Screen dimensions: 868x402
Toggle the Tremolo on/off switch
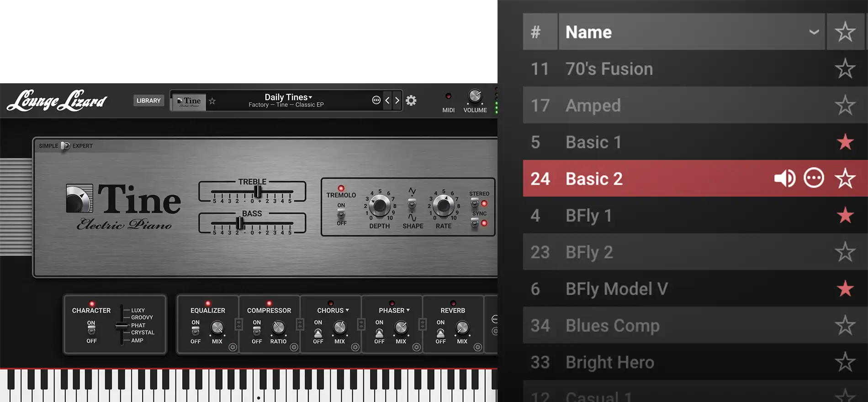341,214
